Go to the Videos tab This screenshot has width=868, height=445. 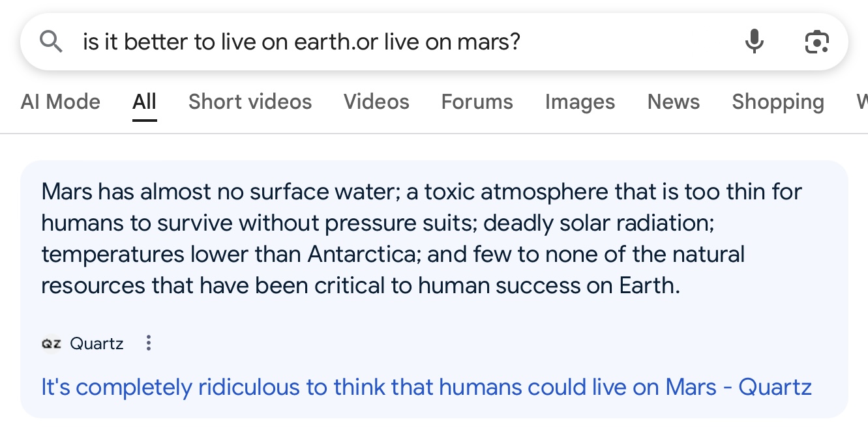376,102
